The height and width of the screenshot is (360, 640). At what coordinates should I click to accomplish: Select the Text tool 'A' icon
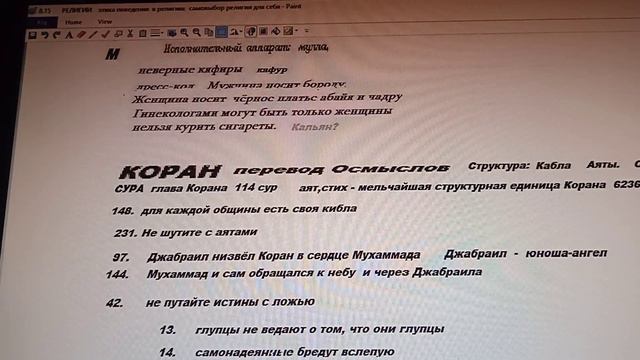pos(69,35)
